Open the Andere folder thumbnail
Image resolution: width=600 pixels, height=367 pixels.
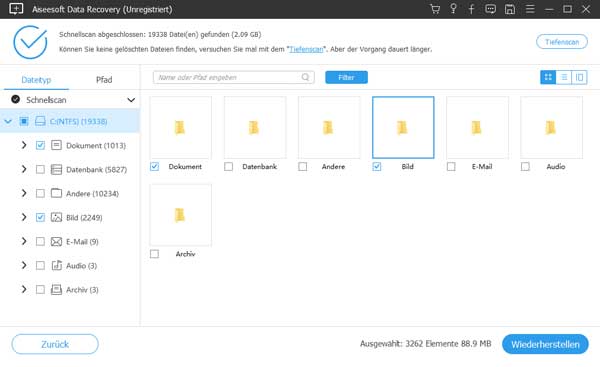(329, 127)
